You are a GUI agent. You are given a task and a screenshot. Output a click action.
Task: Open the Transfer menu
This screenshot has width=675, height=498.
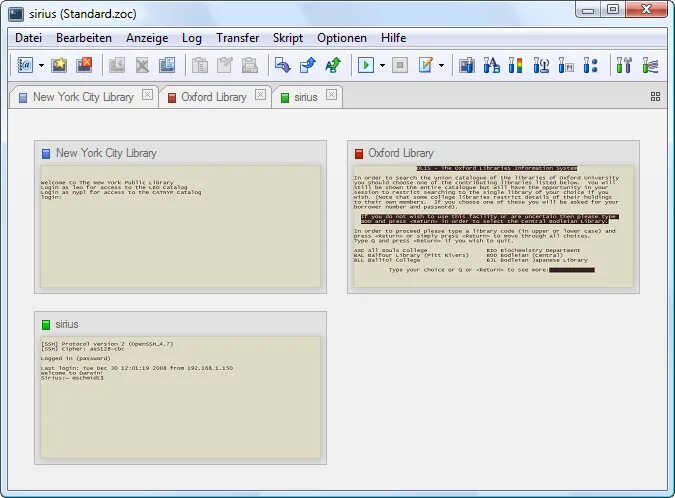click(x=238, y=38)
